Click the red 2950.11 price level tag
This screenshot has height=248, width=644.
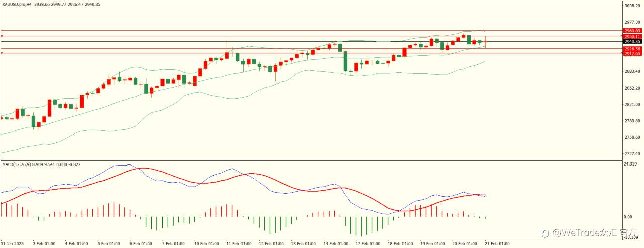click(632, 36)
